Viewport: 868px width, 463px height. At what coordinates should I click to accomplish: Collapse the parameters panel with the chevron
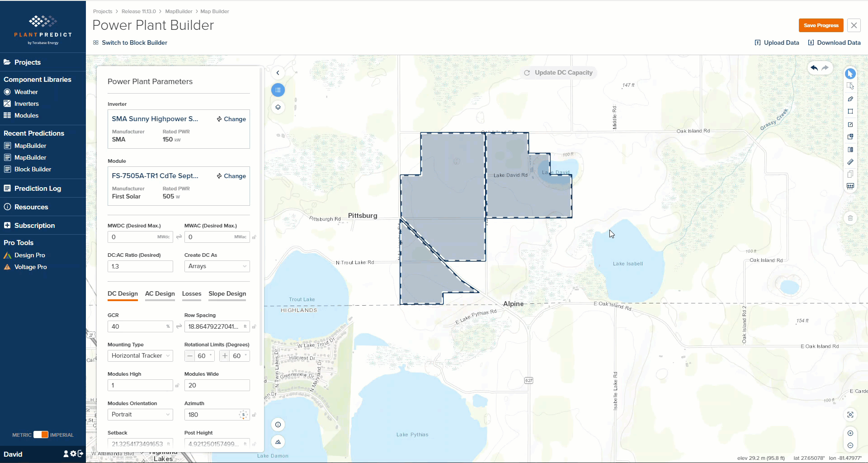click(278, 73)
